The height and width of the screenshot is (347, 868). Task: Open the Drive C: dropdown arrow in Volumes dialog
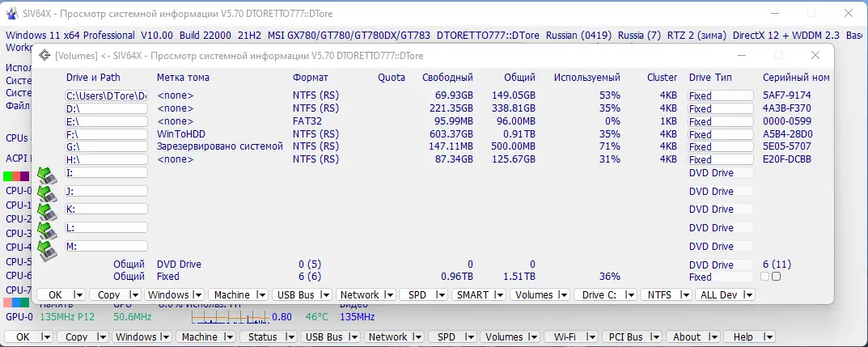630,295
